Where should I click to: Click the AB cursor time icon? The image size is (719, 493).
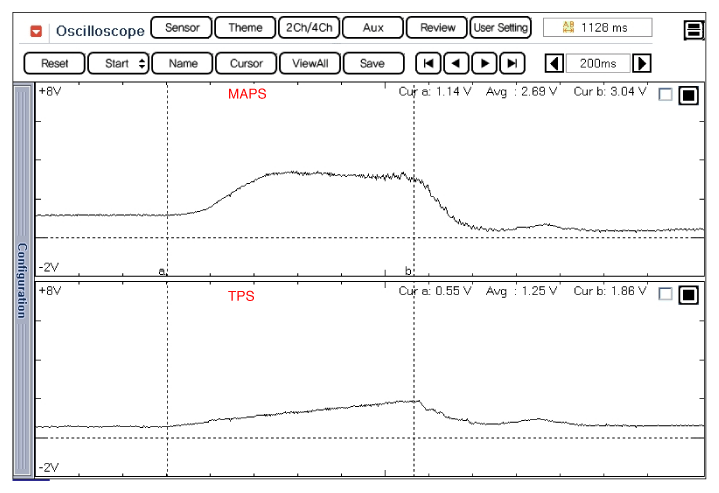coord(568,27)
